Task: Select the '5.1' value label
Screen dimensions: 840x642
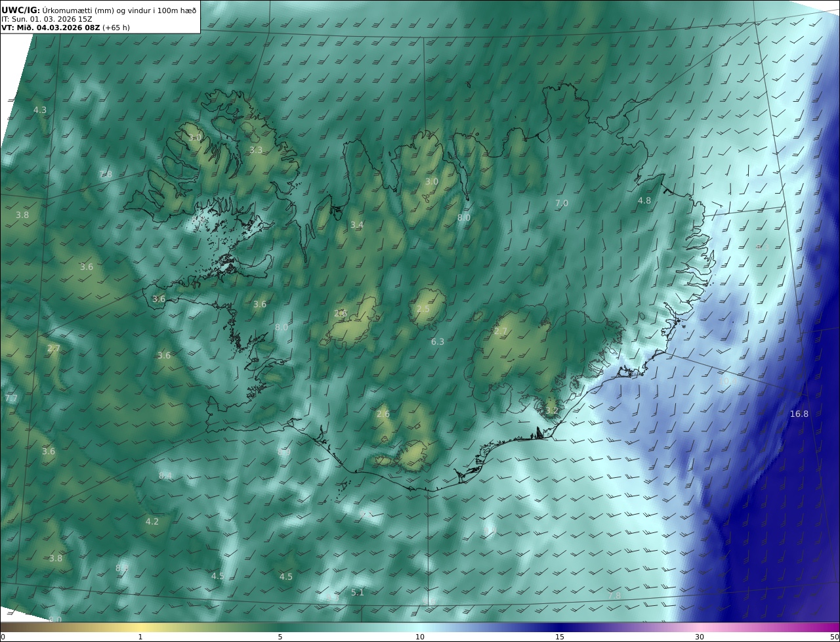Action: [x=358, y=591]
